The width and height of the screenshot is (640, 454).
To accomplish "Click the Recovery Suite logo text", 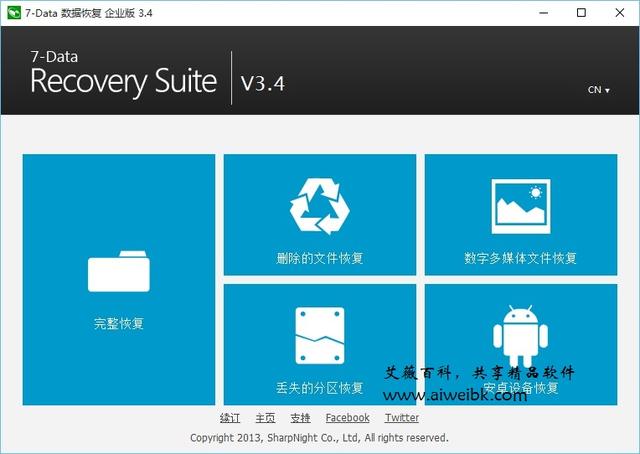I will 123,82.
